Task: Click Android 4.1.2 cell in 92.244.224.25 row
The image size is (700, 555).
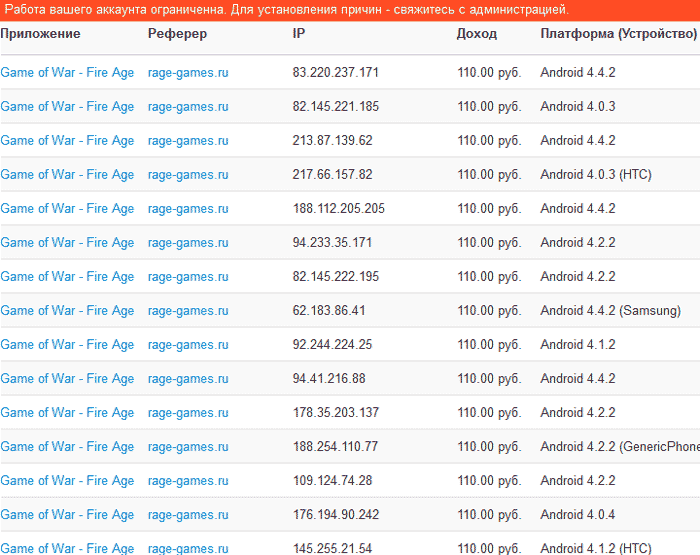Action: tap(578, 344)
